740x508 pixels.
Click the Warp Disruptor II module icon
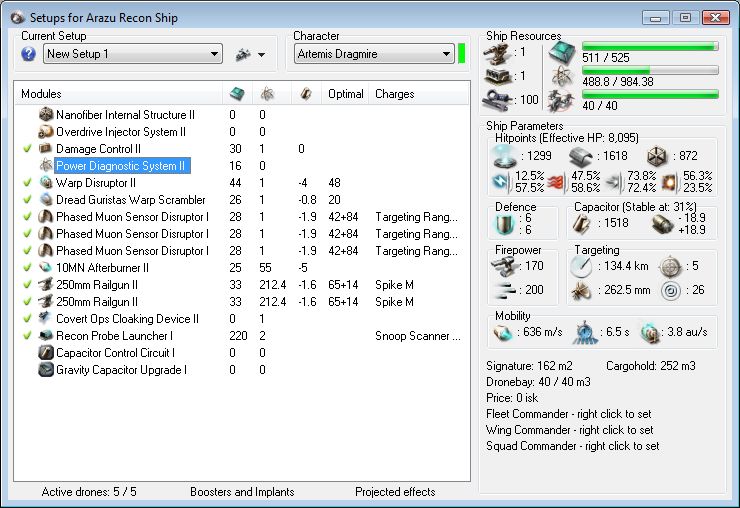coord(46,182)
